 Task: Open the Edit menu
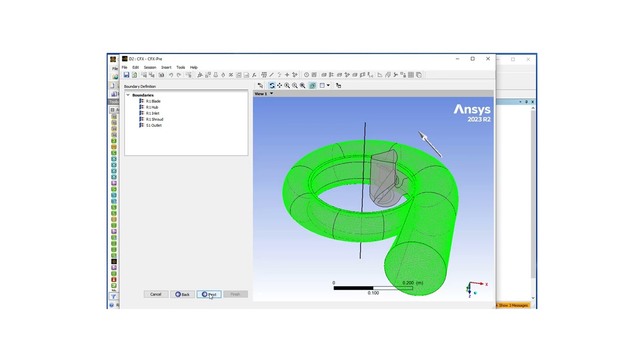[x=135, y=67]
